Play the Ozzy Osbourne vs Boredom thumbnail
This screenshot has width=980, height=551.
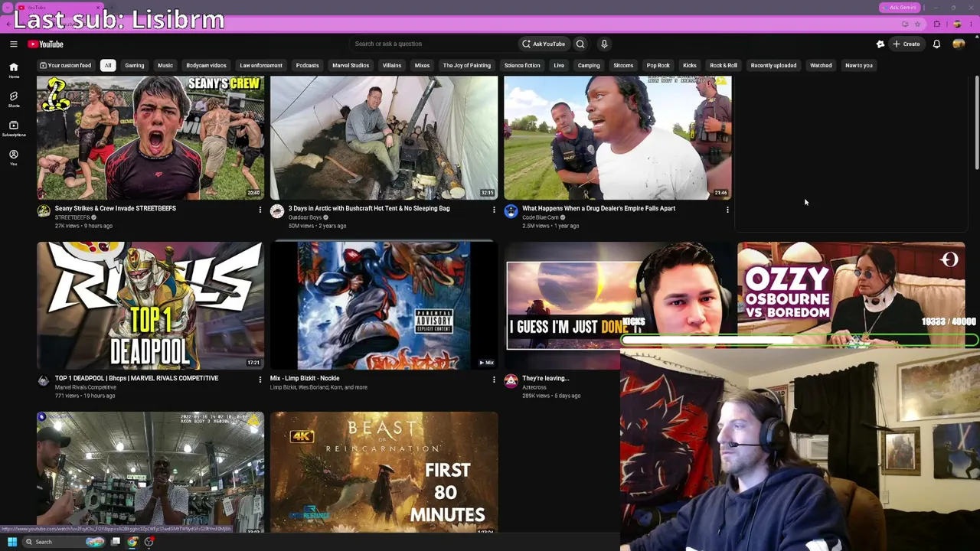coord(851,295)
